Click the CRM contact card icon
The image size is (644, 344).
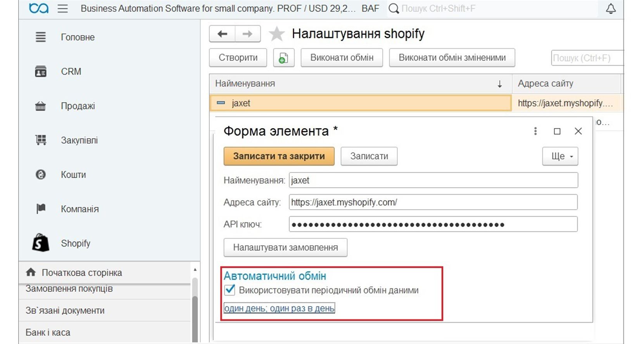[x=41, y=72]
